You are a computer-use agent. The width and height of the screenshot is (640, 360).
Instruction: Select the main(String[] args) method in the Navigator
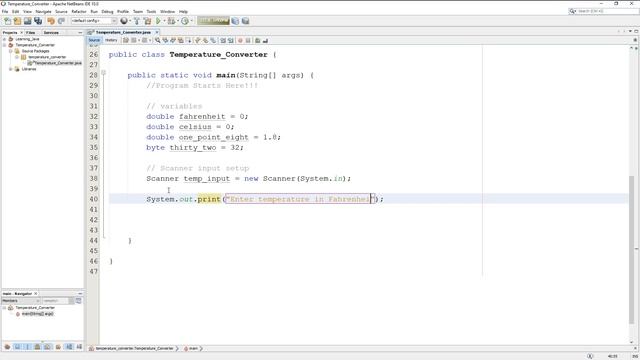pos(37,313)
